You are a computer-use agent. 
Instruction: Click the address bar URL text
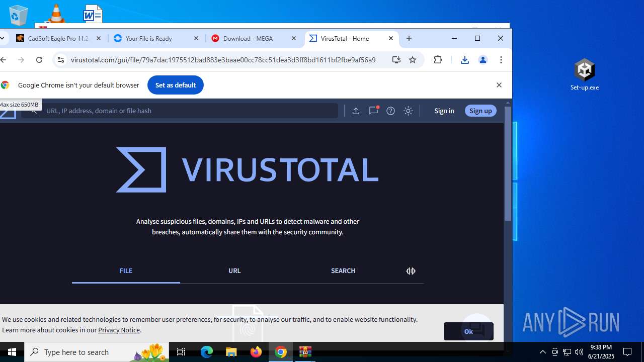(x=223, y=60)
